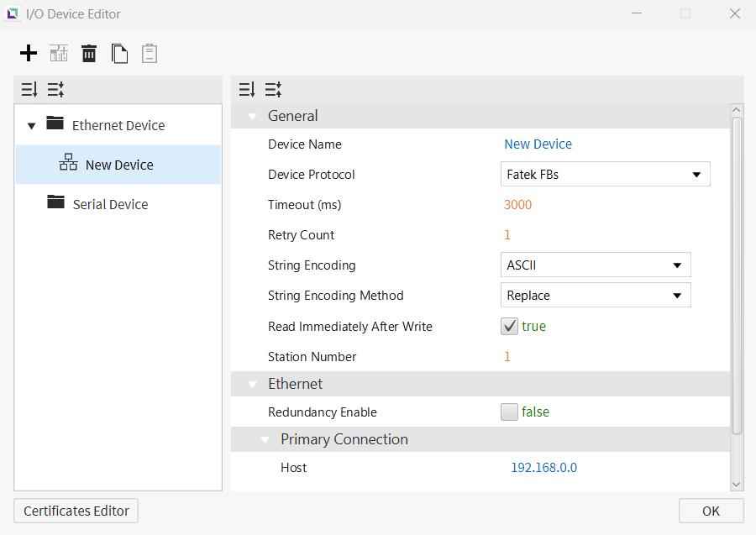
Task: Click the OK button
Action: tap(711, 511)
